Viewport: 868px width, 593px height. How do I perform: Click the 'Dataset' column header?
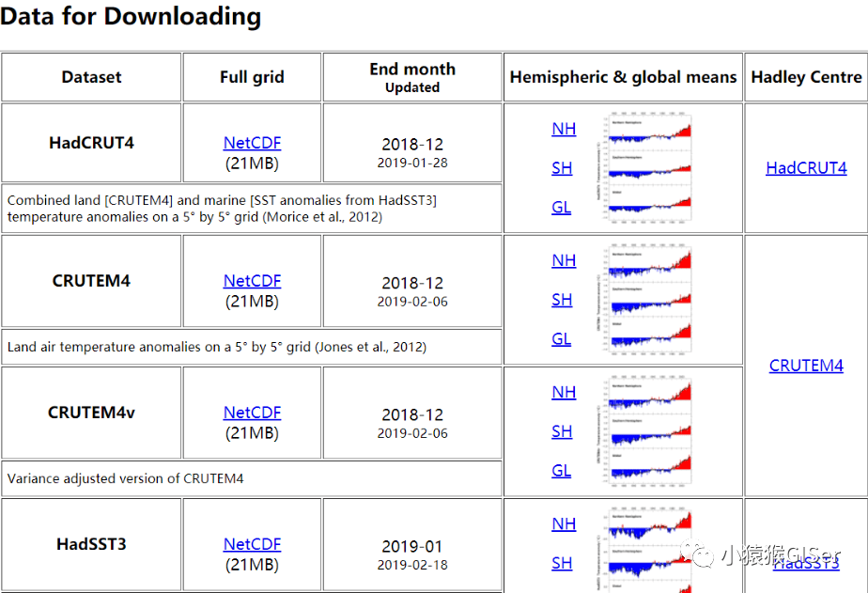point(91,77)
